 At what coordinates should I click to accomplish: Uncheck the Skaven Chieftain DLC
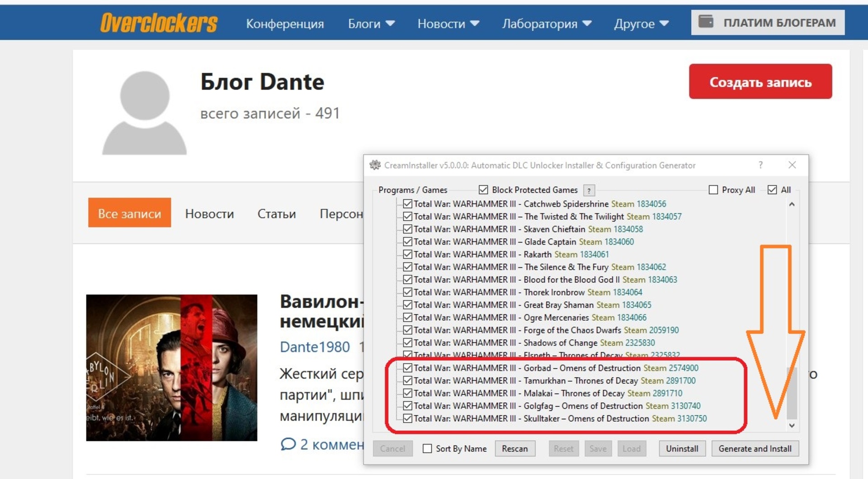(x=408, y=229)
